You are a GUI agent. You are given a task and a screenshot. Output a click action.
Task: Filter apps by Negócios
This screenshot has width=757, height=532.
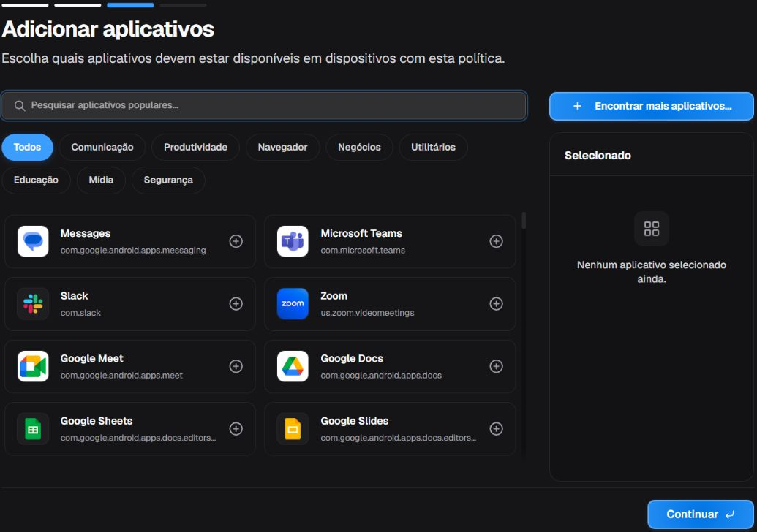[359, 147]
